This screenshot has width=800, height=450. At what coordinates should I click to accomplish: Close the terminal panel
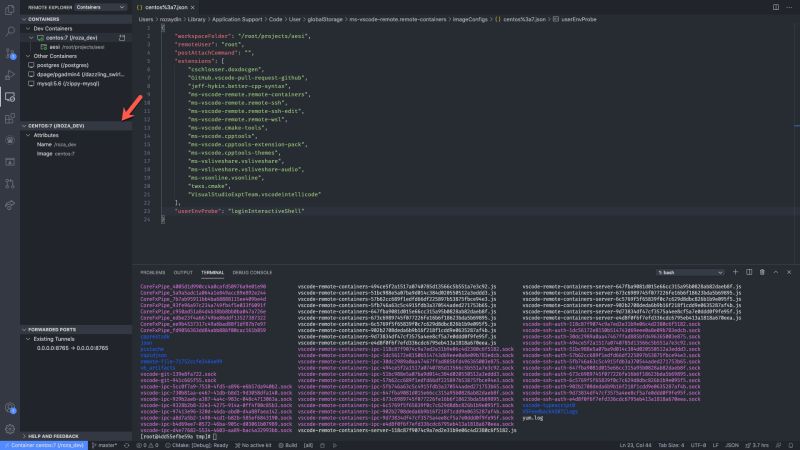[789, 272]
